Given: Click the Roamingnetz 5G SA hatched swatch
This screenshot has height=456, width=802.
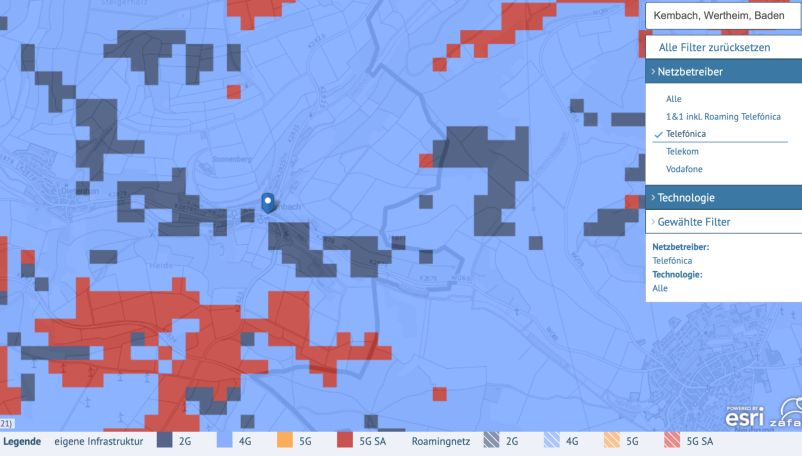Looking at the screenshot, I should (x=672, y=440).
